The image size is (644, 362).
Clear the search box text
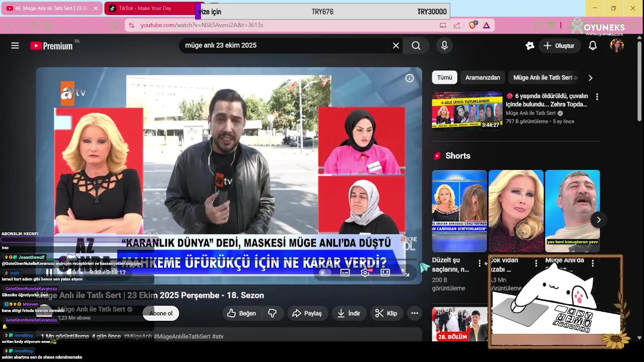[396, 46]
